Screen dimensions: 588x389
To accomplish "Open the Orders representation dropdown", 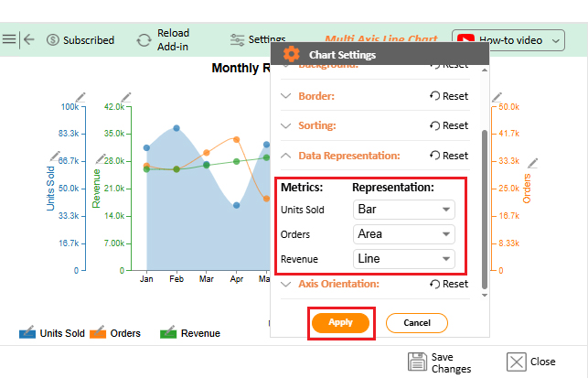I will click(x=403, y=234).
